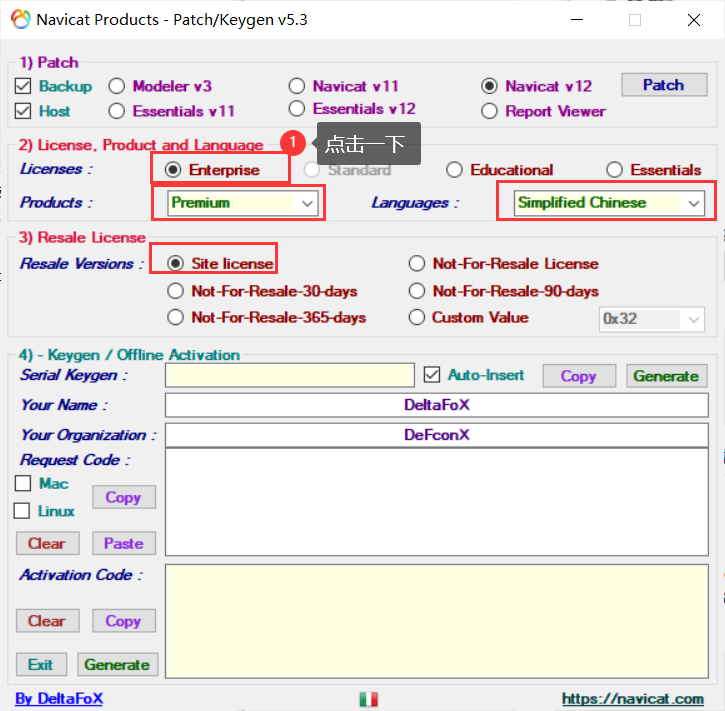Minimize the Patch/Keygen window
The height and width of the screenshot is (711, 725).
click(x=577, y=20)
